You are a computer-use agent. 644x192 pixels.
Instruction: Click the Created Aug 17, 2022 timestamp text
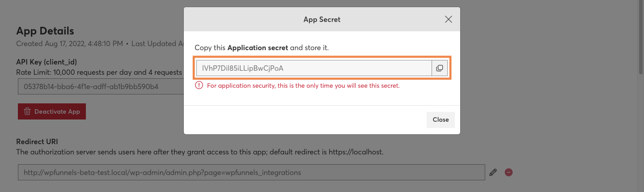pyautogui.click(x=69, y=44)
